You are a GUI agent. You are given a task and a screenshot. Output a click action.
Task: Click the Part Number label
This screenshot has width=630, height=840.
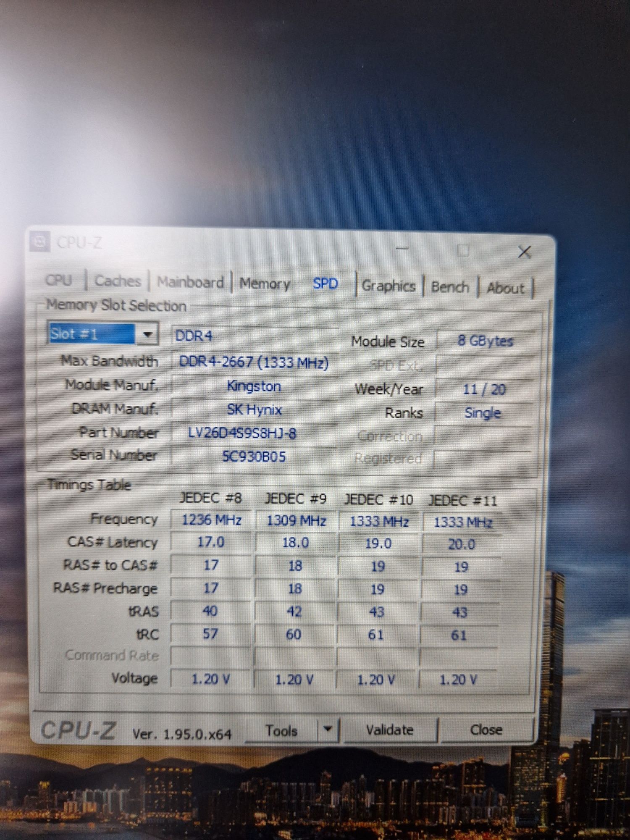[119, 433]
